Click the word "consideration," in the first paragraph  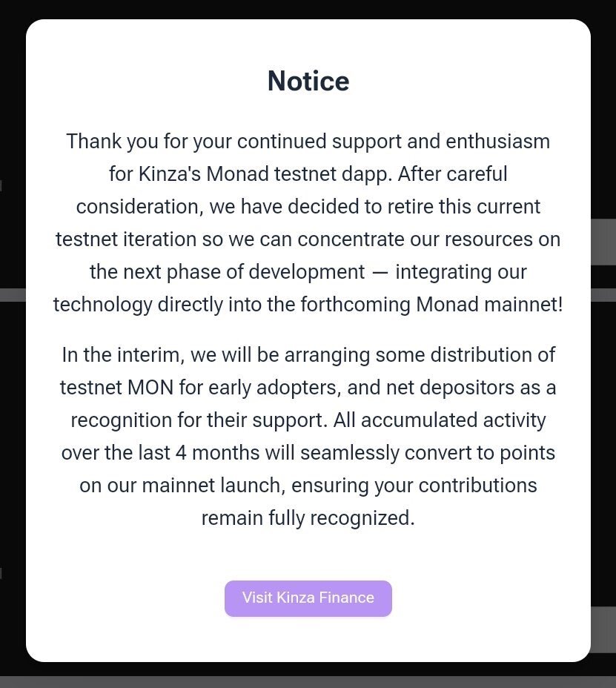click(139, 206)
